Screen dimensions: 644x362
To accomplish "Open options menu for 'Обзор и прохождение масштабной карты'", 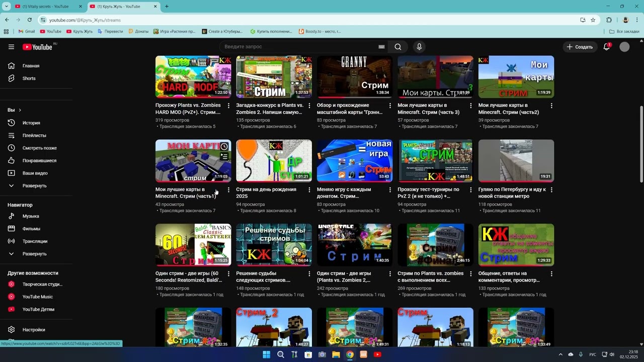I will click(390, 106).
